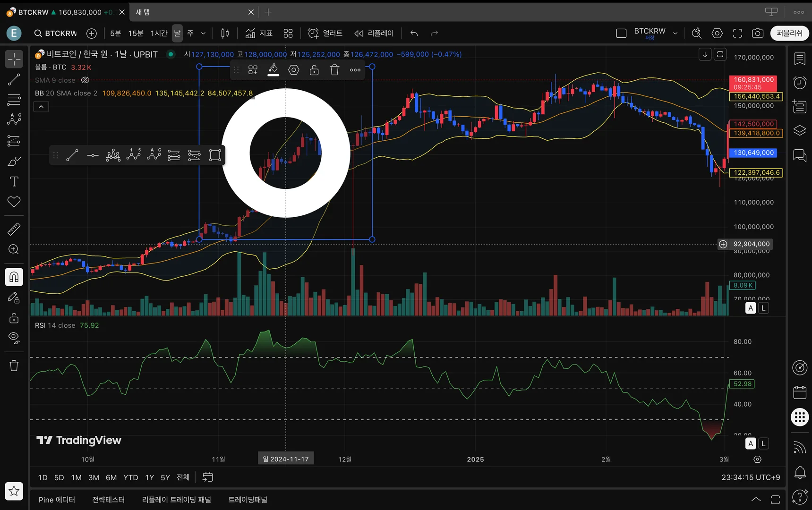The height and width of the screenshot is (510, 812).
Task: Open the tab bar three-dots menu
Action: point(799,12)
